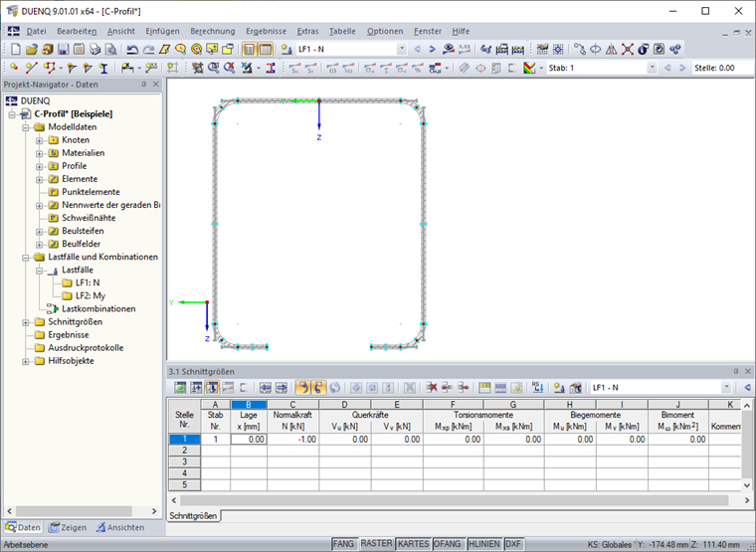
Task: Click the delete row red X icon in table toolbar
Action: tap(432, 387)
